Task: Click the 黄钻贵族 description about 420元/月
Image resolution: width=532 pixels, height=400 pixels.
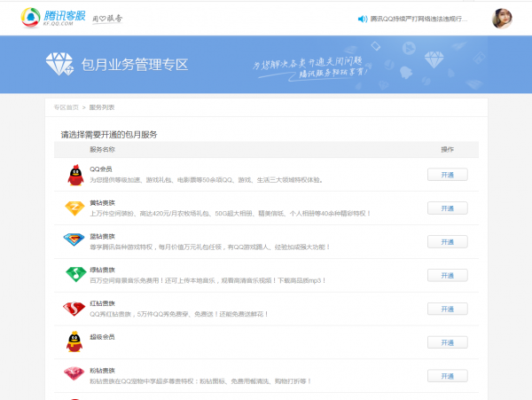Action: pyautogui.click(x=230, y=214)
